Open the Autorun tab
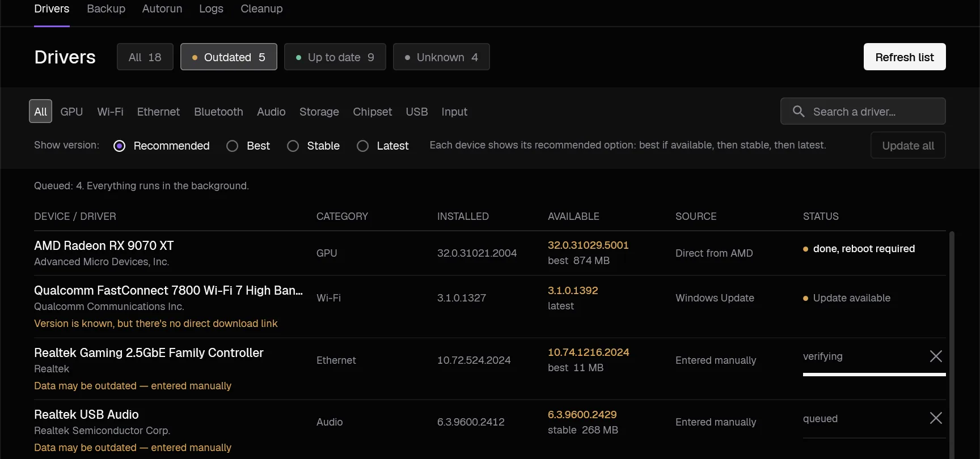Viewport: 980px width, 459px height. 162,9
